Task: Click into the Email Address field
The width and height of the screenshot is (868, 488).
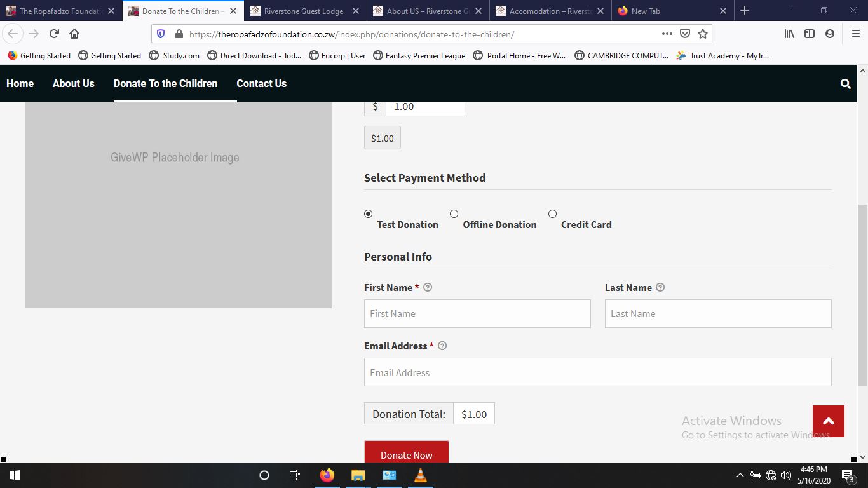Action: (597, 372)
